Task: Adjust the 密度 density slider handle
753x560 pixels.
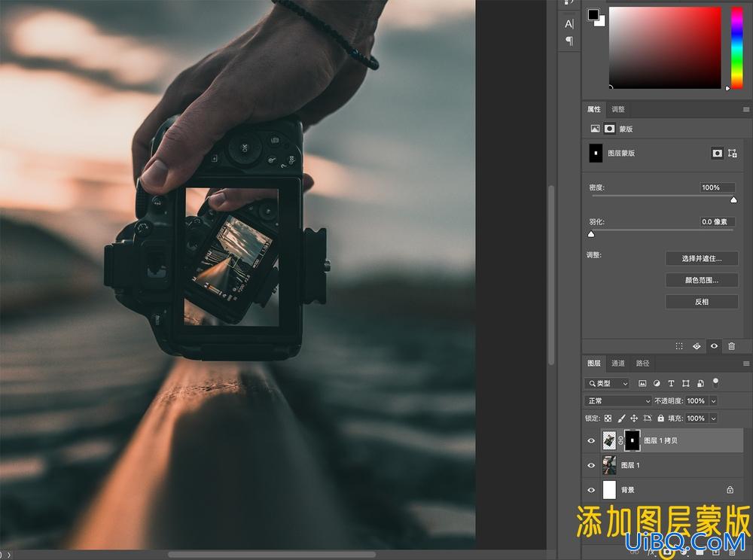Action: point(733,200)
